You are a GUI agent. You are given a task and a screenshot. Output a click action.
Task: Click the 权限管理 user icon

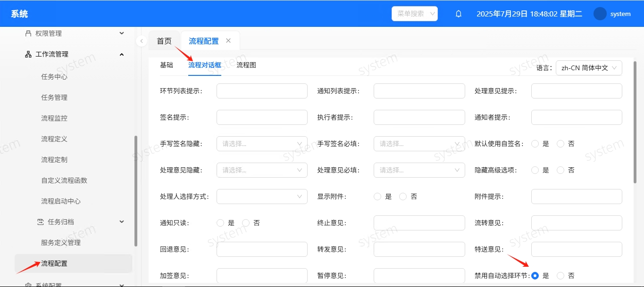point(28,33)
